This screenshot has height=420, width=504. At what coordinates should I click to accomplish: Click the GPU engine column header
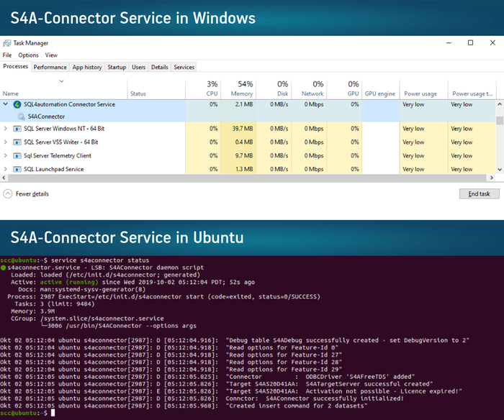pyautogui.click(x=381, y=89)
